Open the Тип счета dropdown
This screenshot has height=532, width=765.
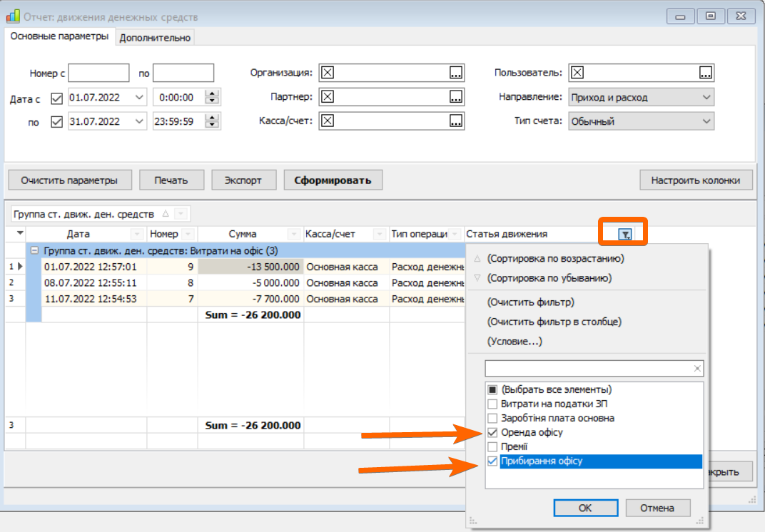(706, 121)
